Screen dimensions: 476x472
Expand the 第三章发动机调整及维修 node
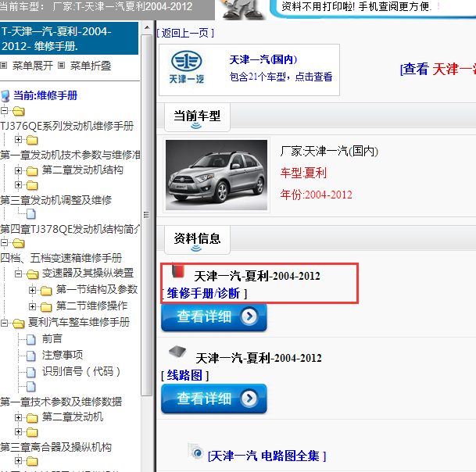[18, 184]
